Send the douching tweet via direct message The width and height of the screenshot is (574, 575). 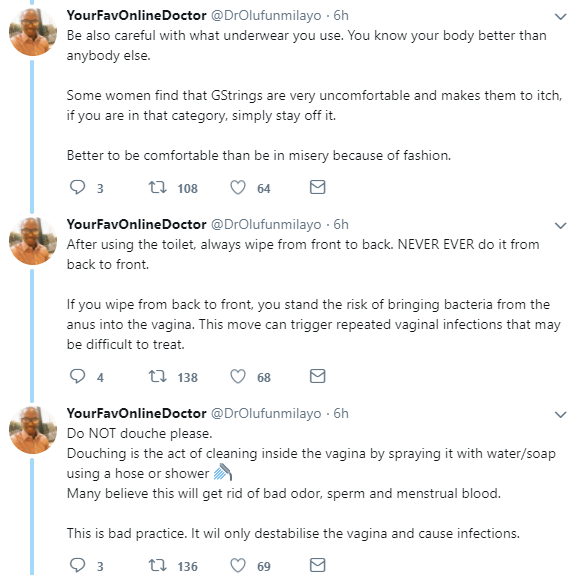tap(318, 565)
